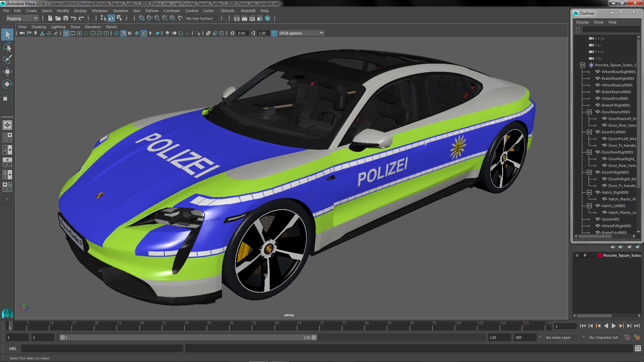Viewport: 644px width, 362px height.
Task: Open the Redshift menu
Action: pyautogui.click(x=248, y=11)
